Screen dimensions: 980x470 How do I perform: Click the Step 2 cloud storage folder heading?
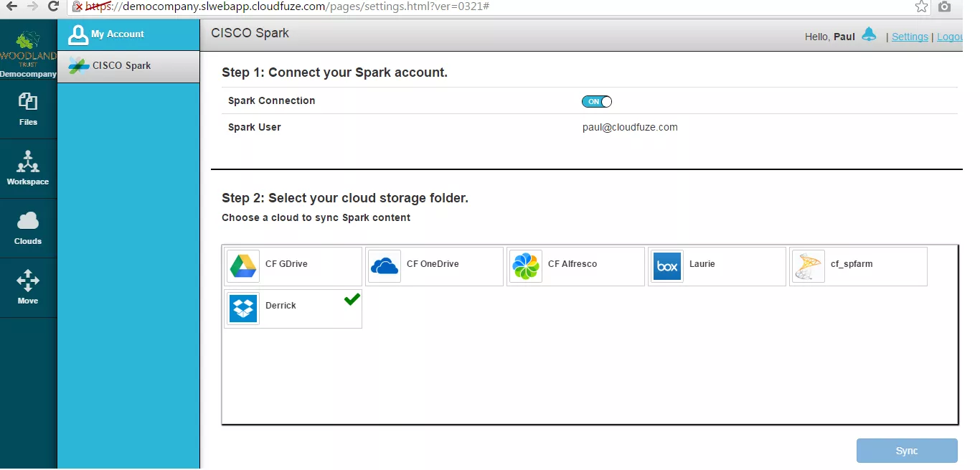[x=345, y=198]
